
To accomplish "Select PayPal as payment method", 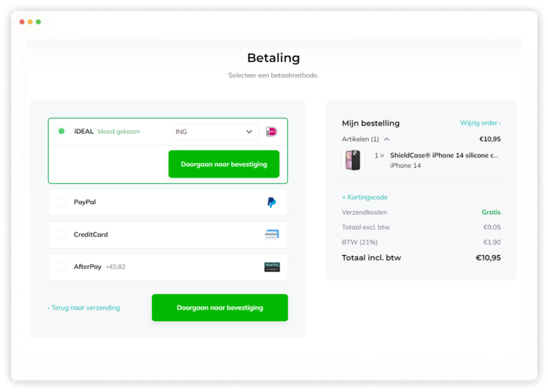I will [x=61, y=203].
